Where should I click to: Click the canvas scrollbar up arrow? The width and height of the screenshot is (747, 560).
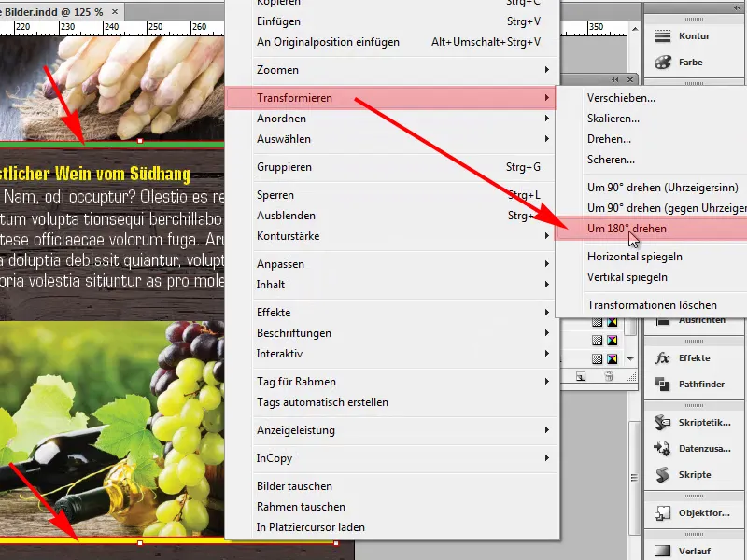(x=635, y=30)
